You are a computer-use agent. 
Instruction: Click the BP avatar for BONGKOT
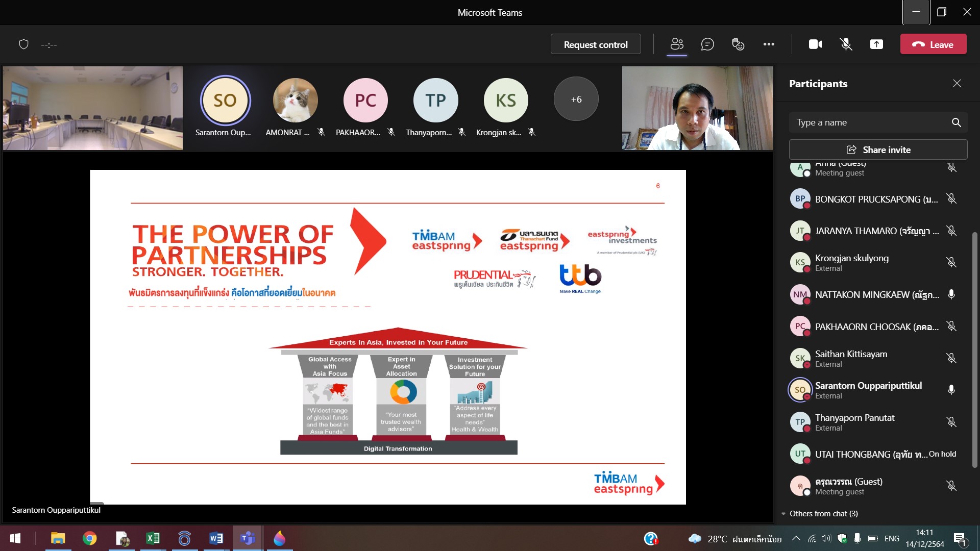(x=800, y=199)
